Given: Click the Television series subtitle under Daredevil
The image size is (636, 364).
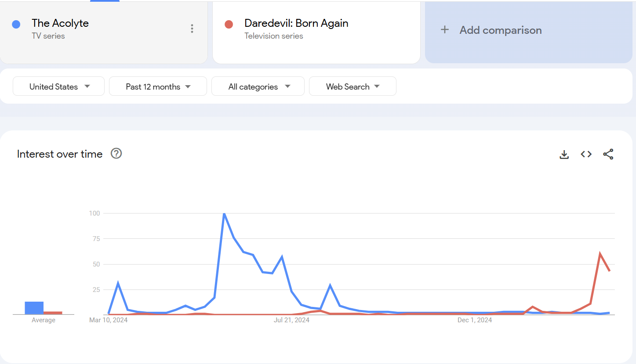Looking at the screenshot, I should (x=274, y=36).
